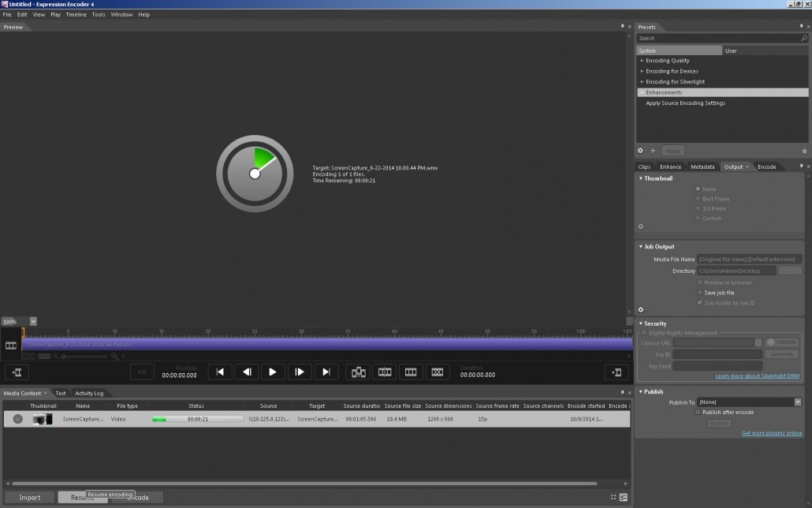The image size is (812, 508).
Task: Click the plus icon to add a preset
Action: point(653,151)
